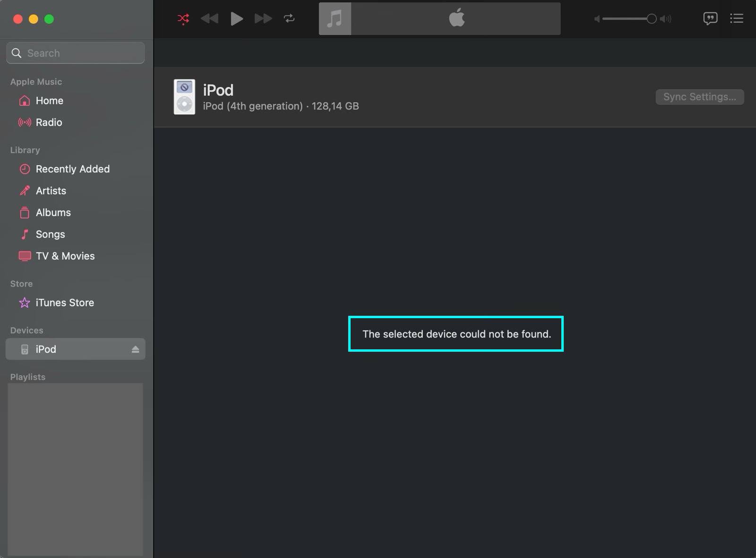Click the Library section header
Image resolution: width=756 pixels, height=558 pixels.
point(25,150)
